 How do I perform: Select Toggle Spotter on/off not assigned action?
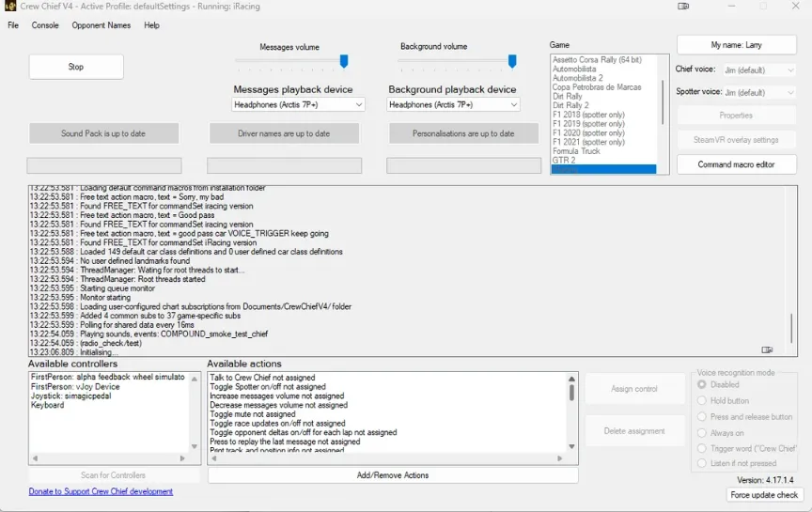pos(268,387)
